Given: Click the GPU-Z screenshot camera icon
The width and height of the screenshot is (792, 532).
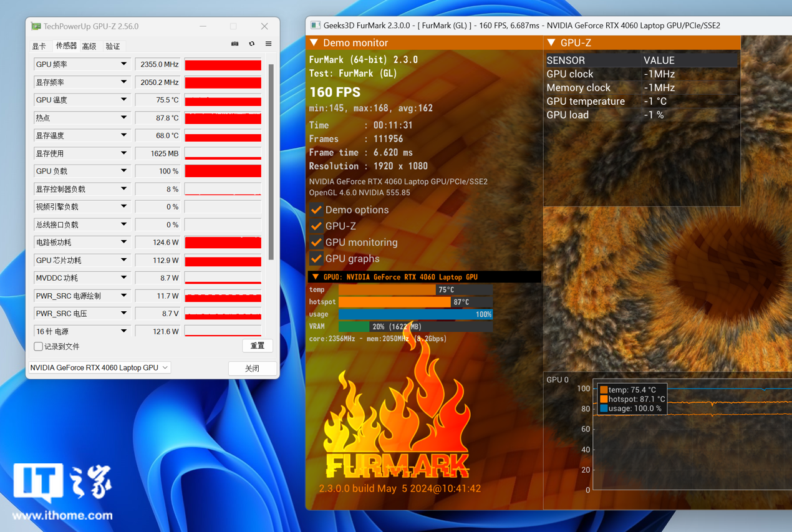Looking at the screenshot, I should click(235, 44).
